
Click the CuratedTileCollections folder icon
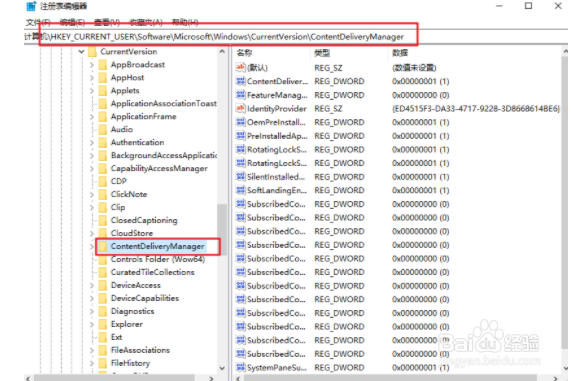pos(103,272)
